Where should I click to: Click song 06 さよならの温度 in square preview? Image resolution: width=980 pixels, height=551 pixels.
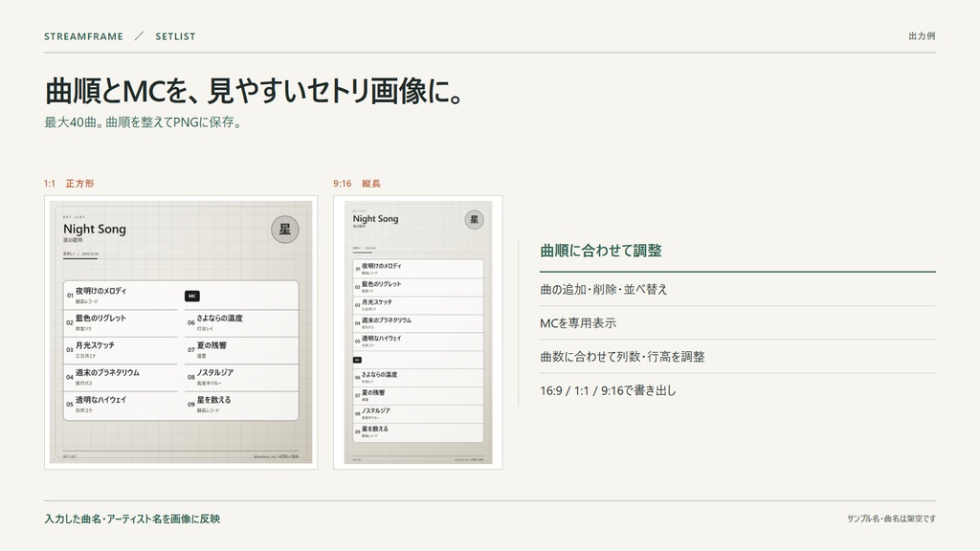pos(241,322)
